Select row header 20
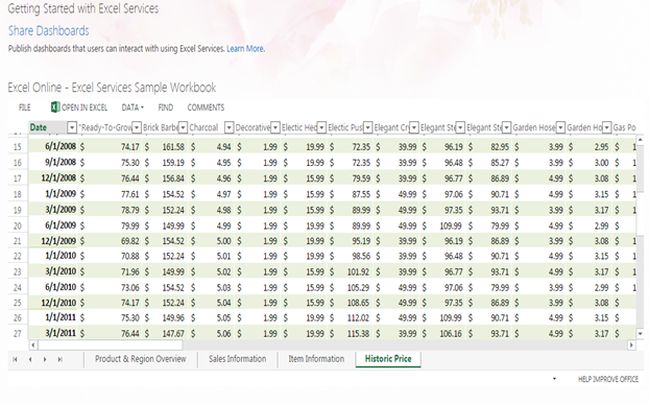 point(17,226)
